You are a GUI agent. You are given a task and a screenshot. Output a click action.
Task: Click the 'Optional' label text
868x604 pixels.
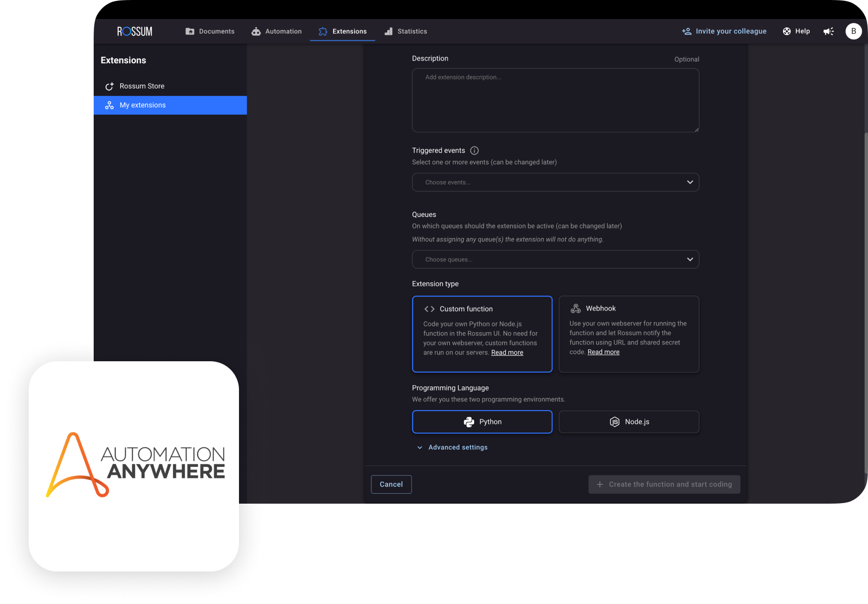(x=686, y=59)
